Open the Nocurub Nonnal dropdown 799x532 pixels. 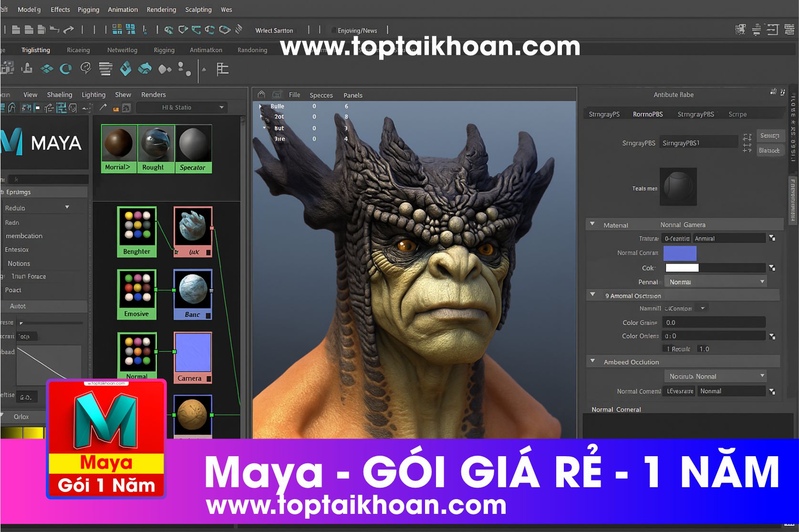coord(716,376)
